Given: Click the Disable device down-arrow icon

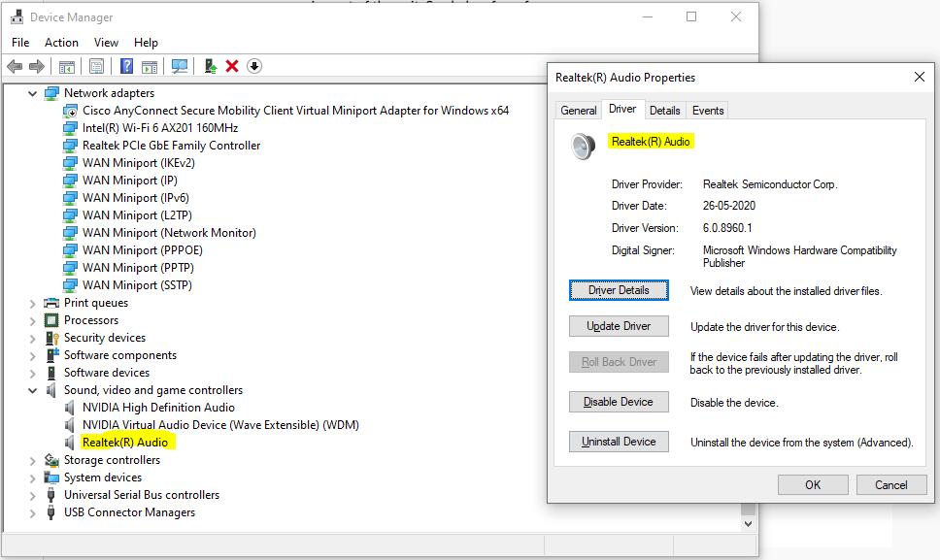Looking at the screenshot, I should pos(254,66).
